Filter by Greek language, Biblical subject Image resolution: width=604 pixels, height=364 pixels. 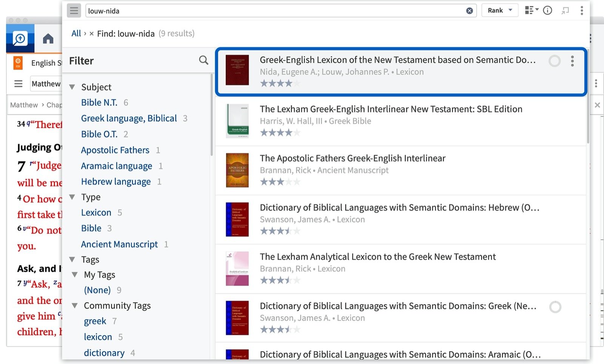[129, 119]
